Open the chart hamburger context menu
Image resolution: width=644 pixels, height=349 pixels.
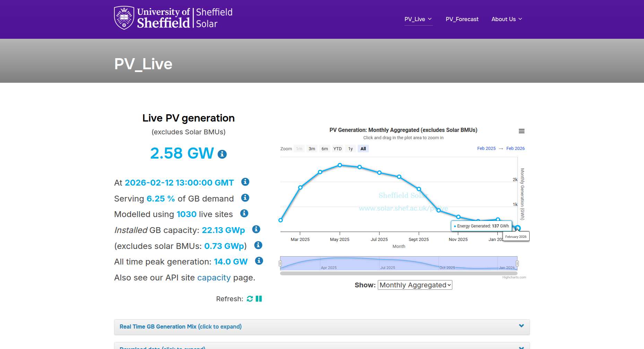[x=521, y=131]
